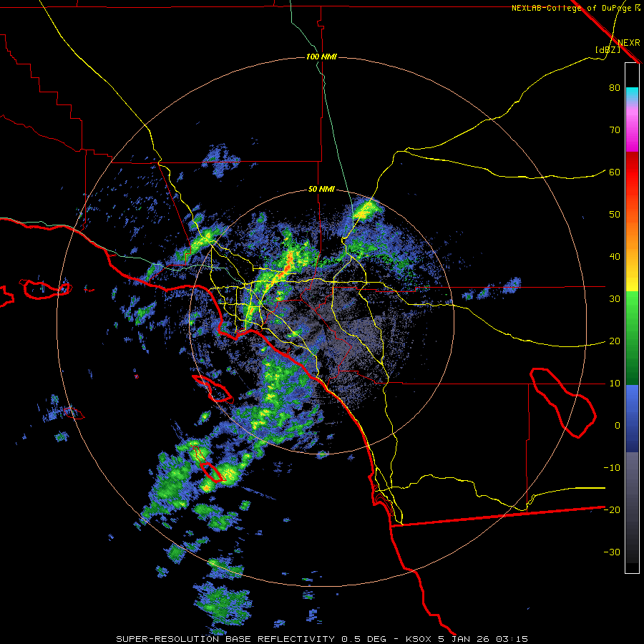The height and width of the screenshot is (644, 644).
Task: Click the -30 value on the dBZ scale
Action: (x=612, y=552)
